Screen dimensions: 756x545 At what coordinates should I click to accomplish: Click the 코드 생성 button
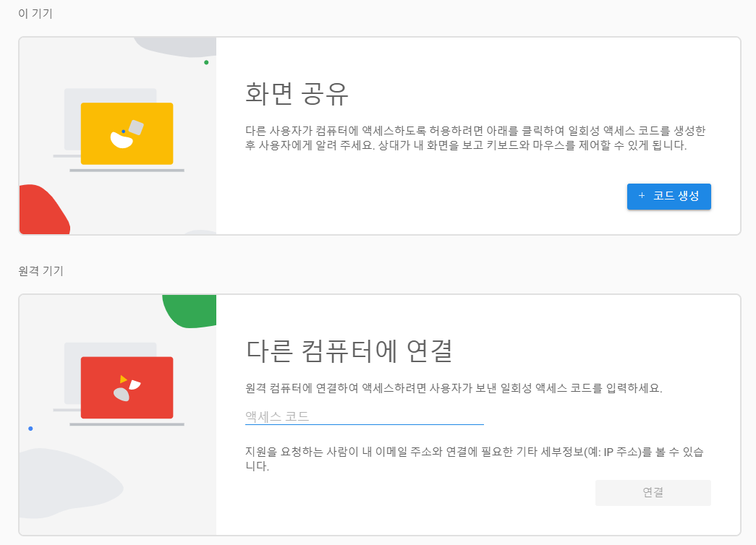[x=668, y=196]
